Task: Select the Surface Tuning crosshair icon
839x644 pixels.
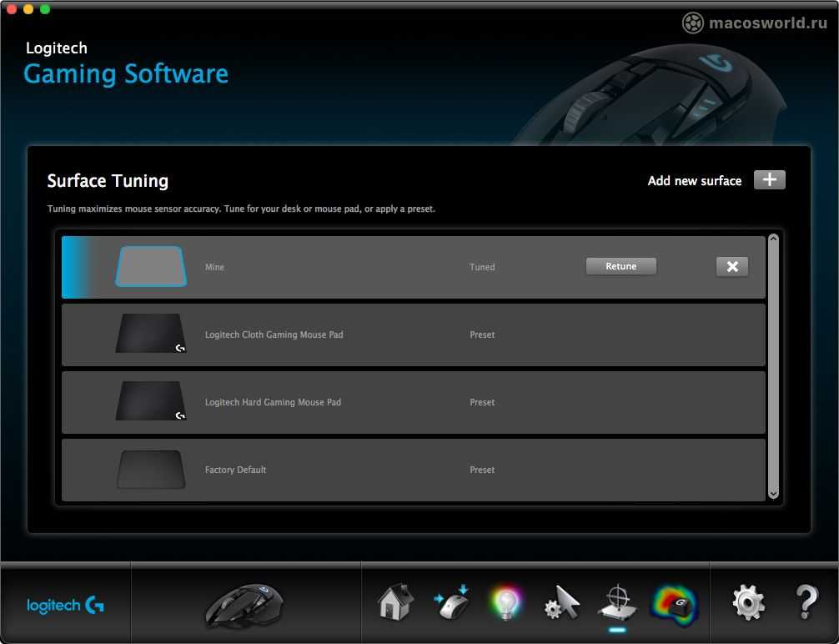Action: pos(616,602)
